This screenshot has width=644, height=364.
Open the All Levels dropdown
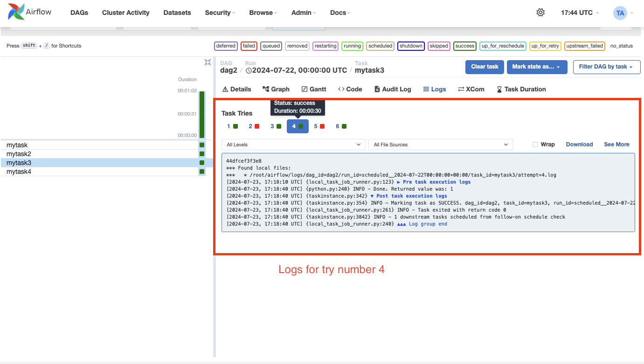[x=293, y=144]
